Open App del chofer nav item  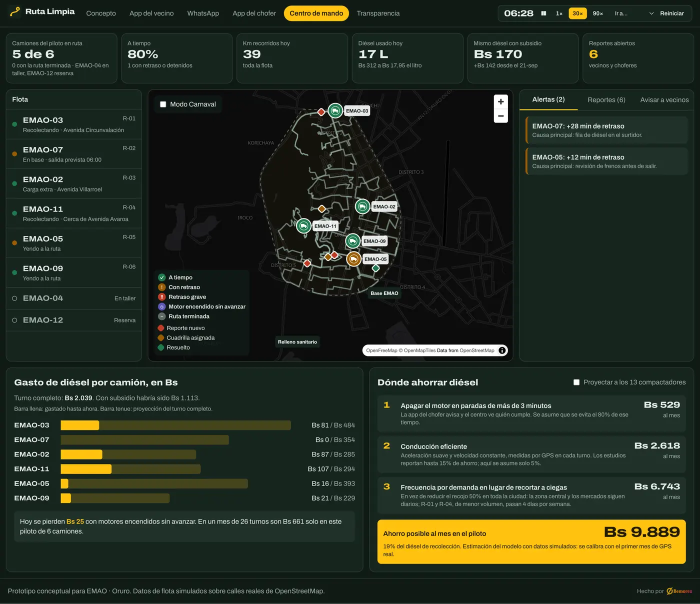(x=254, y=13)
